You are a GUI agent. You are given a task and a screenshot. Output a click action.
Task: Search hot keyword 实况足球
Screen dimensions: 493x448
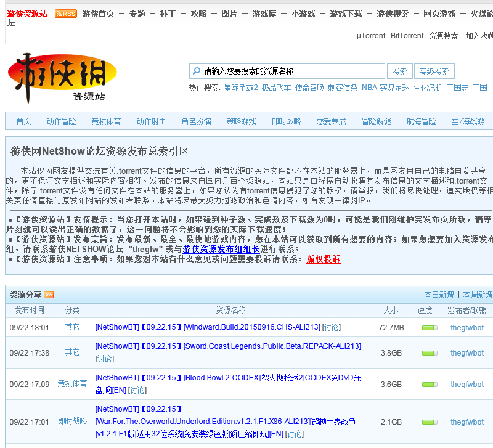coord(394,88)
